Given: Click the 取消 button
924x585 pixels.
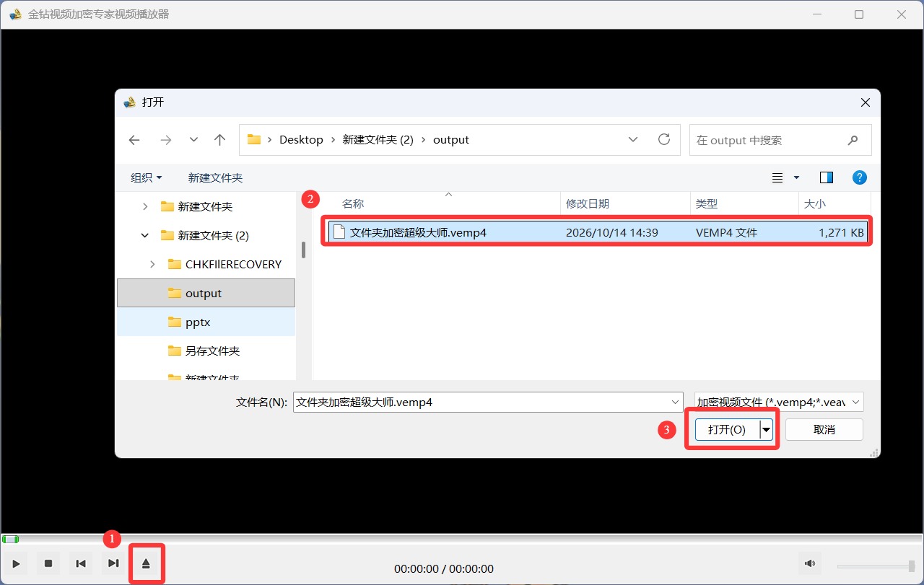Looking at the screenshot, I should pos(824,430).
